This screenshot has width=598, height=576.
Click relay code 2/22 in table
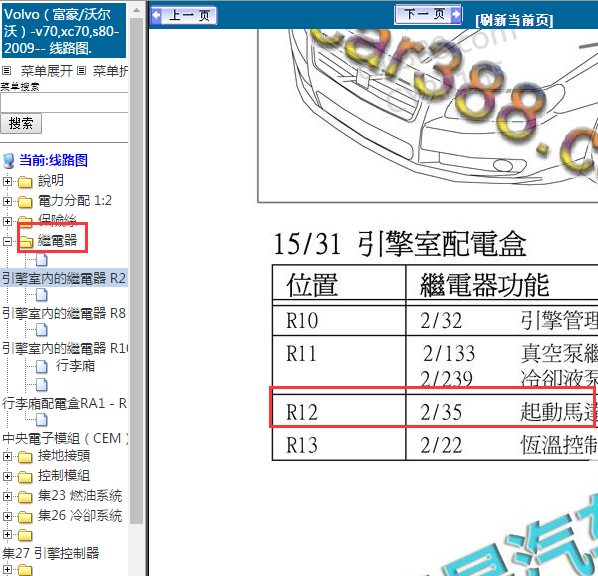[441, 445]
